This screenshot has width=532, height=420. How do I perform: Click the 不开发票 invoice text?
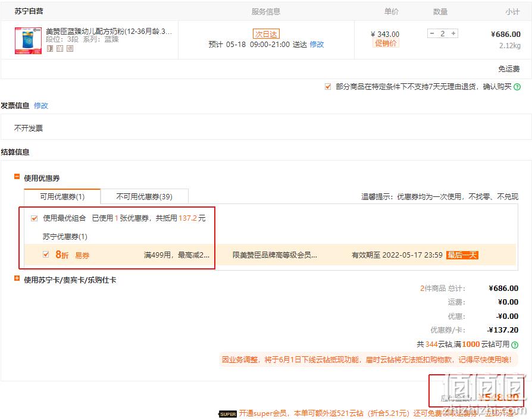click(29, 128)
